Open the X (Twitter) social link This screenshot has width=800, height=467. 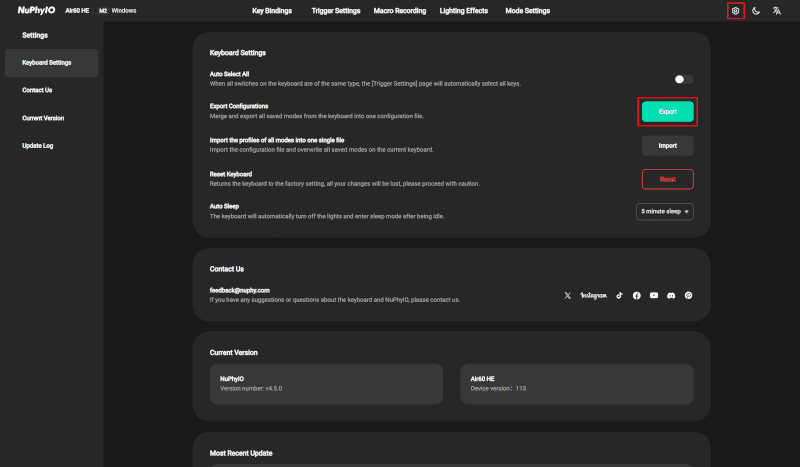pyautogui.click(x=567, y=296)
